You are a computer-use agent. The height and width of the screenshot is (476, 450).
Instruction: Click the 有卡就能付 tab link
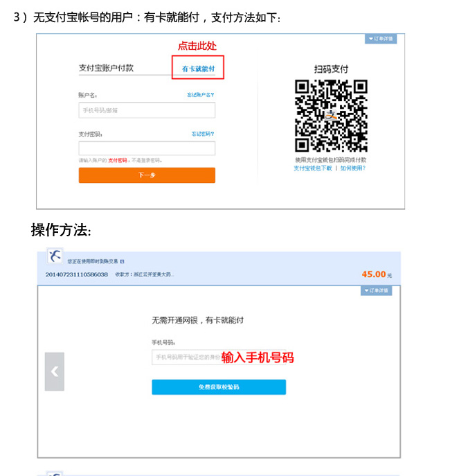(198, 69)
